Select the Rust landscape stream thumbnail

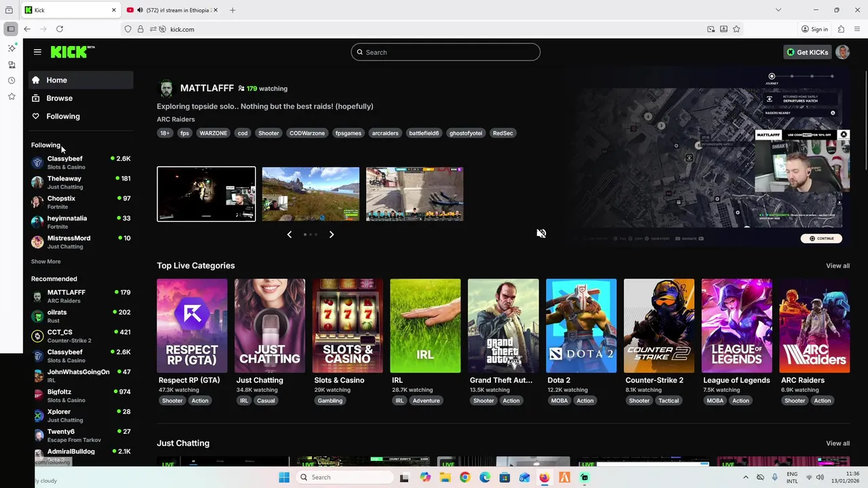point(311,194)
